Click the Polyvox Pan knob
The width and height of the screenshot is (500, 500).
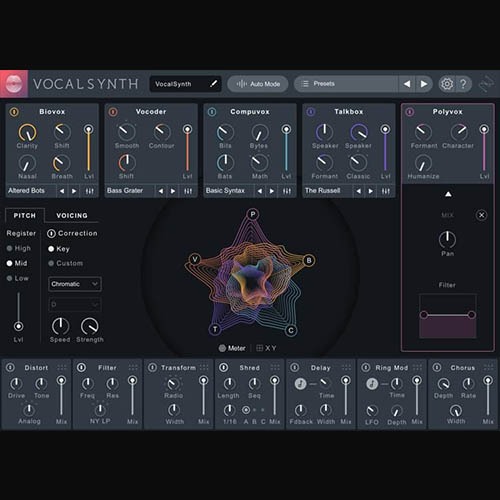(447, 240)
